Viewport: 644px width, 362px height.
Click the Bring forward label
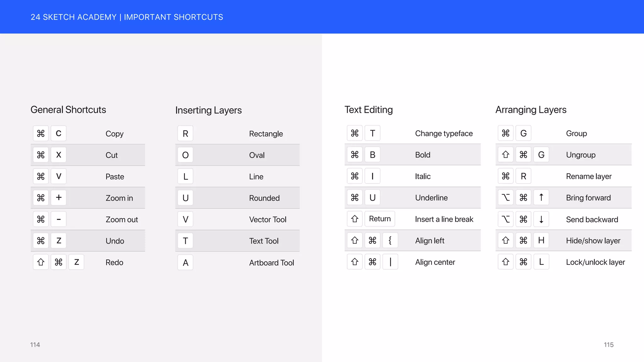coord(588,198)
